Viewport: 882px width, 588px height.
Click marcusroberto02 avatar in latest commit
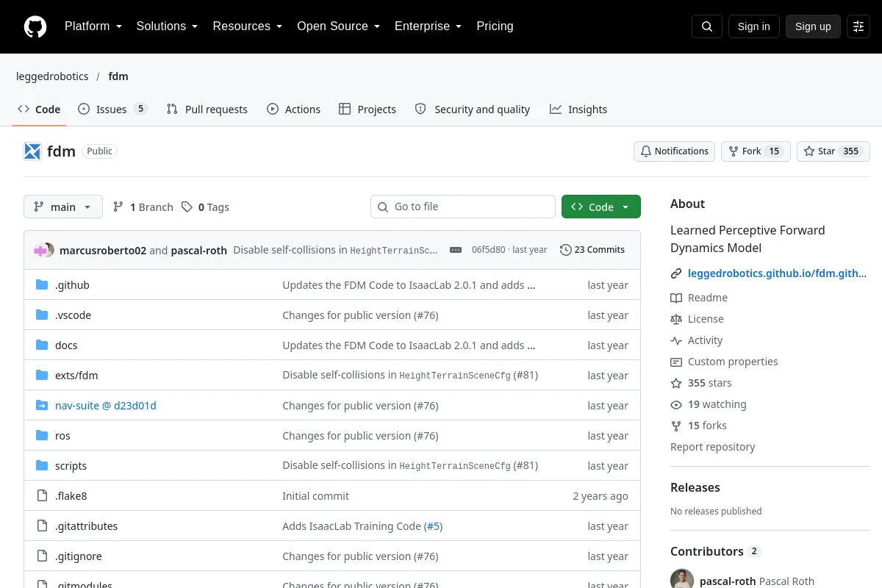tap(41, 250)
